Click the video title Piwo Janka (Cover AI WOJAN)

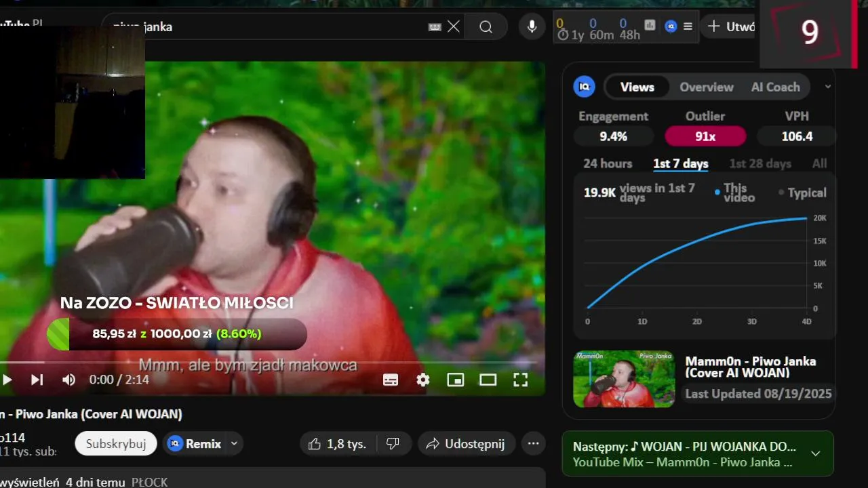coord(91,414)
